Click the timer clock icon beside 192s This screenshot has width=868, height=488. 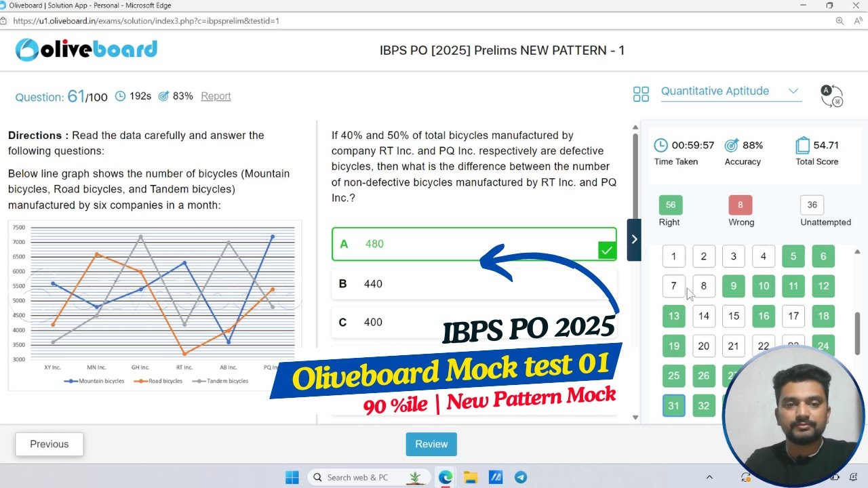click(120, 96)
